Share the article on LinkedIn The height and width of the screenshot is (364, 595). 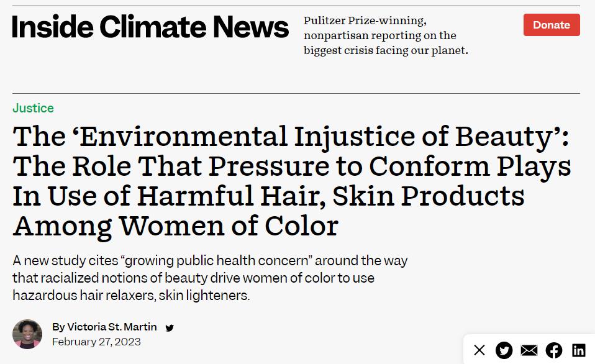click(578, 350)
